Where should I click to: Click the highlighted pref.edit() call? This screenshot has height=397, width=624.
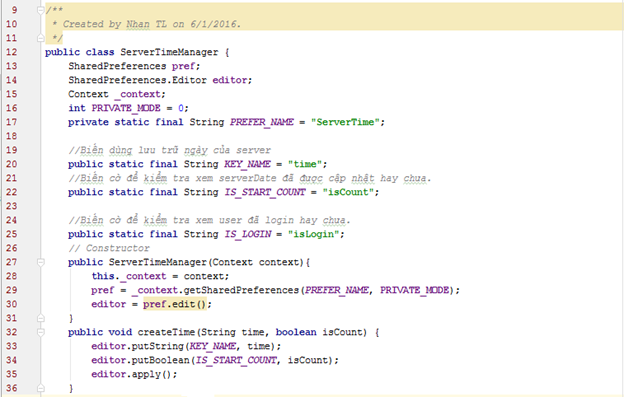point(175,304)
